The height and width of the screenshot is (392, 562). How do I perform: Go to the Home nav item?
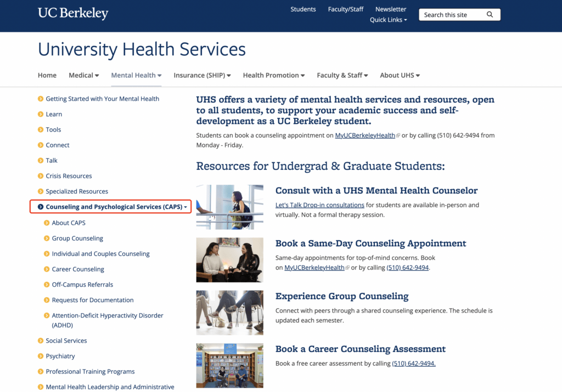click(47, 75)
